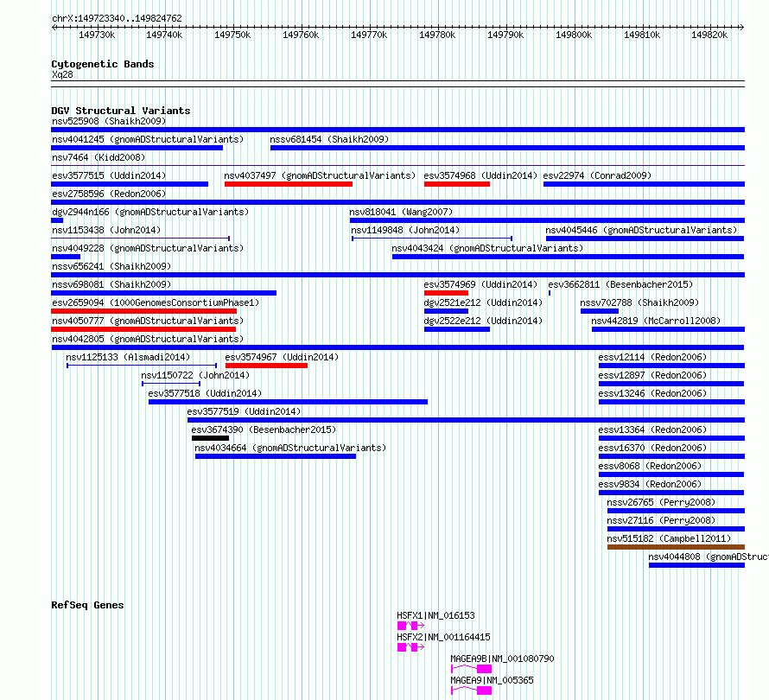This screenshot has width=769, height=700.
Task: Click RefSeq Genes track title
Action: click(87, 605)
